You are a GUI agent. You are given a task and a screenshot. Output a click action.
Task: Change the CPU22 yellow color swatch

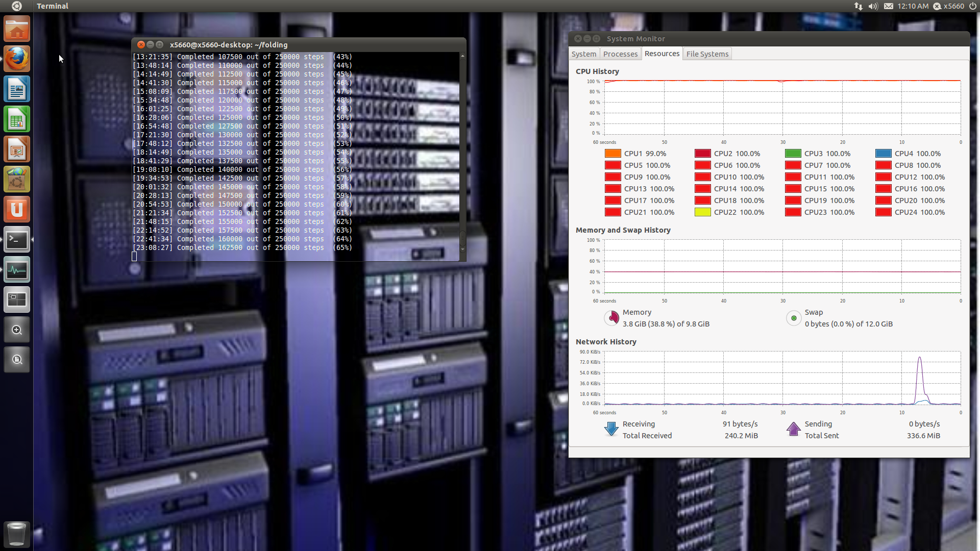pyautogui.click(x=703, y=212)
